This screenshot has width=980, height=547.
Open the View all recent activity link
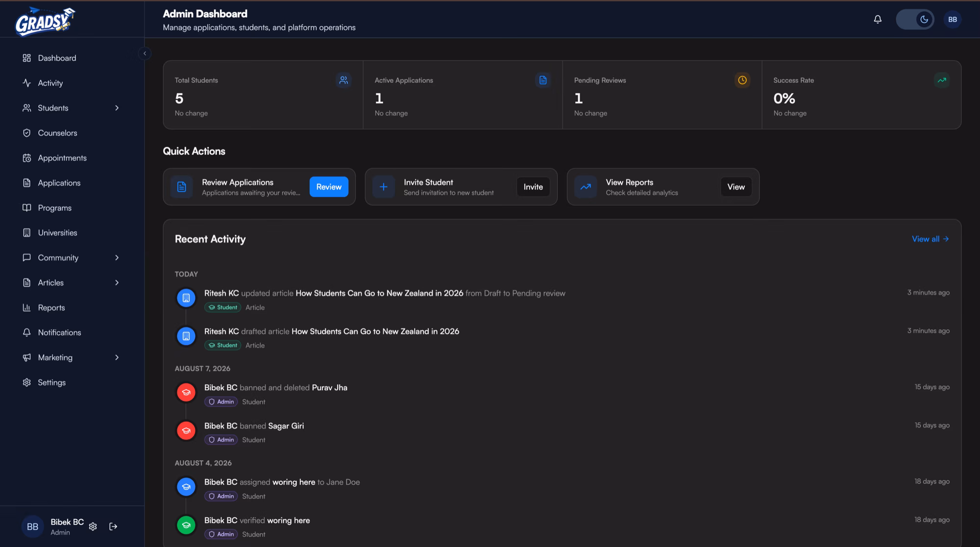pyautogui.click(x=930, y=239)
